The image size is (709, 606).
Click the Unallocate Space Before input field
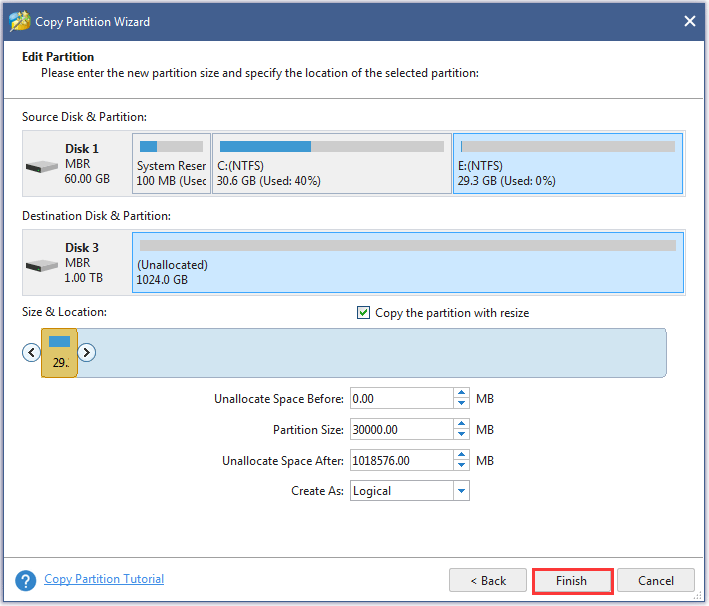402,398
